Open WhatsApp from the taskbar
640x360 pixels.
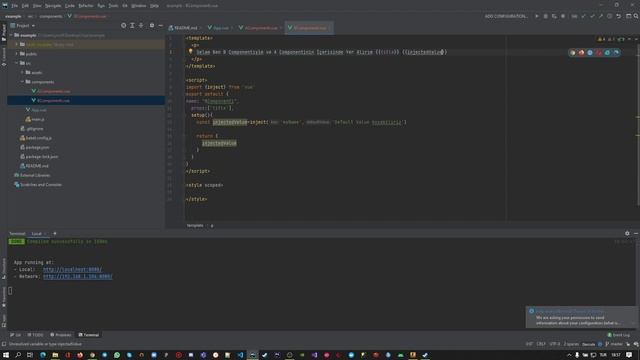tap(117, 355)
